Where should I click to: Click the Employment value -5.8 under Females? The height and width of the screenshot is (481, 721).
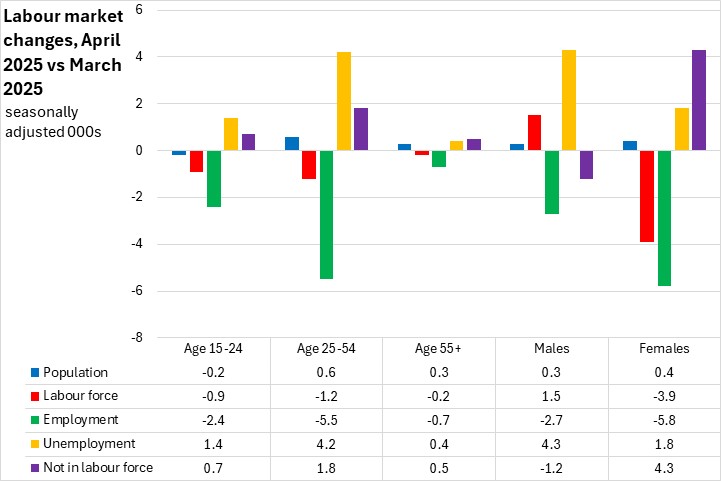click(664, 420)
